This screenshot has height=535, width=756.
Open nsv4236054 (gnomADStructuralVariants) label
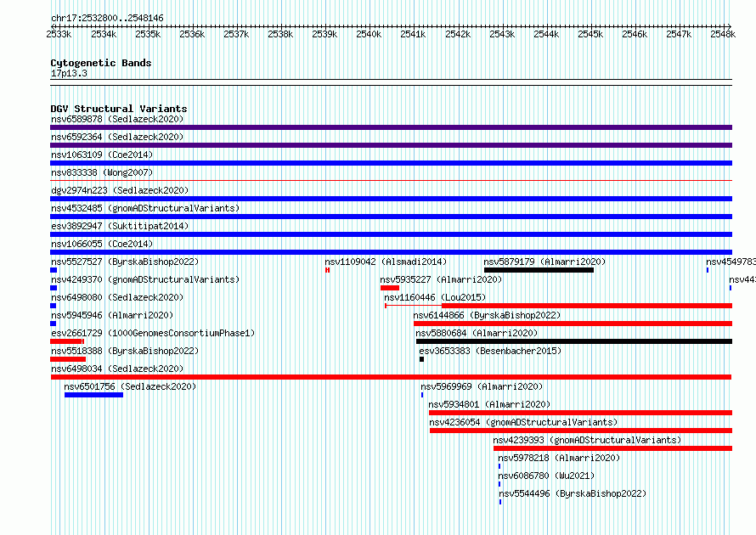(523, 422)
